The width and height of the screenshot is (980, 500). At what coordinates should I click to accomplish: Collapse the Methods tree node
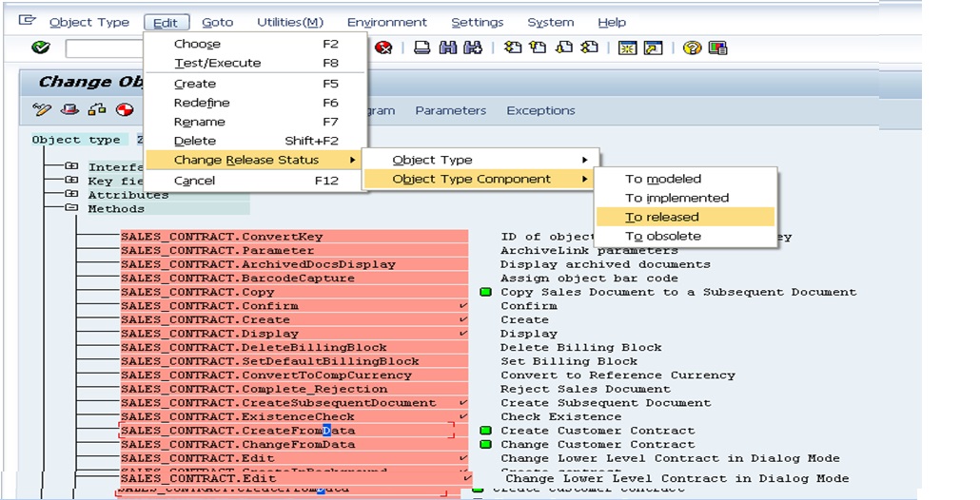pyautogui.click(x=72, y=208)
